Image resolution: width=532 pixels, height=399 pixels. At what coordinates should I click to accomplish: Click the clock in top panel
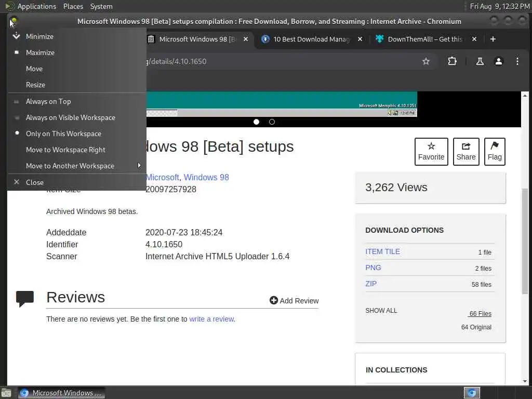499,6
